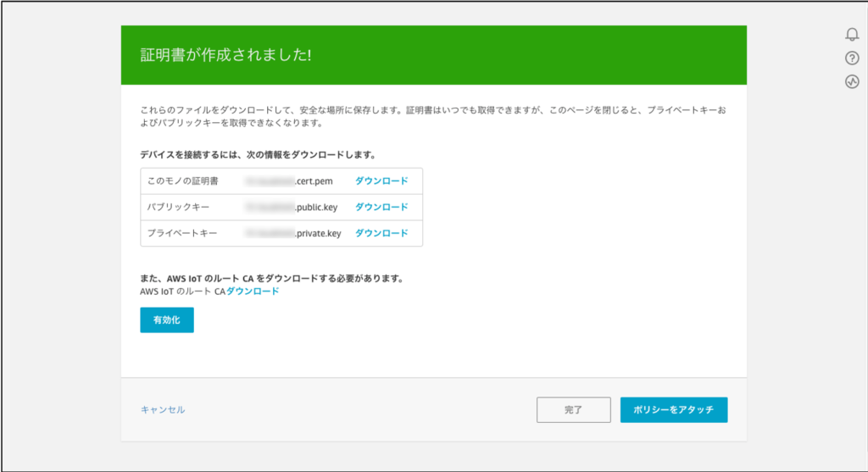Click the help question mark icon

pos(852,58)
